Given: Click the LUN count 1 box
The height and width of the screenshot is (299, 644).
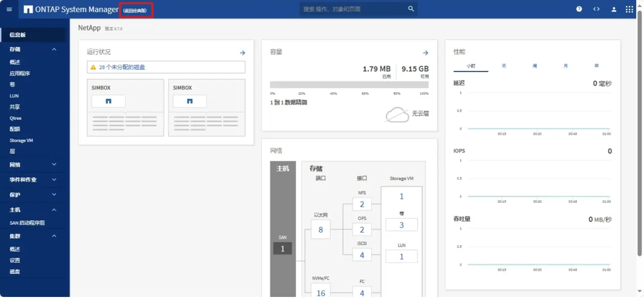Looking at the screenshot, I should pos(401,257).
